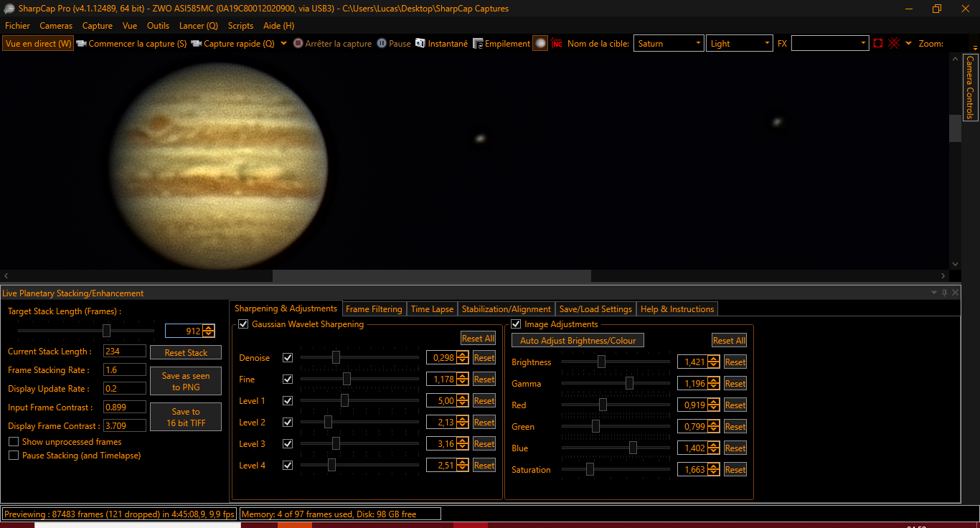Open the Empilement stacking tool
Image resolution: width=980 pixels, height=528 pixels.
click(501, 44)
